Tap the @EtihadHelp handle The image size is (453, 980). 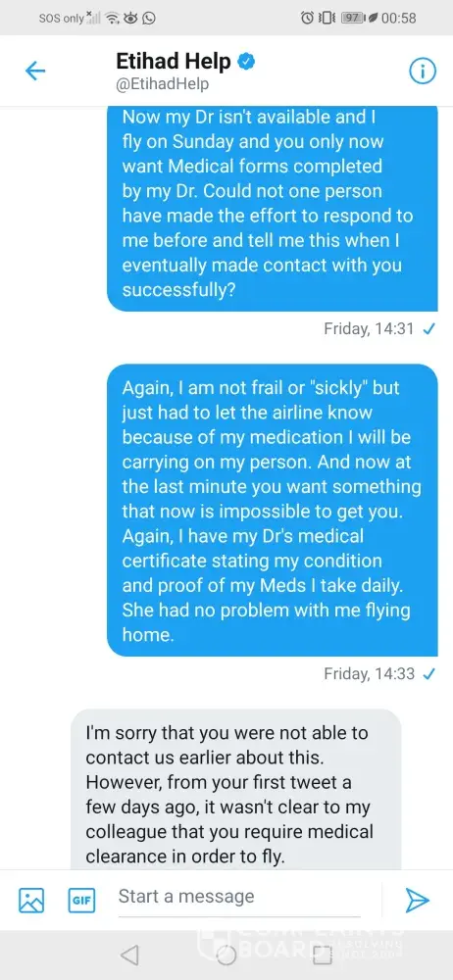click(x=163, y=84)
